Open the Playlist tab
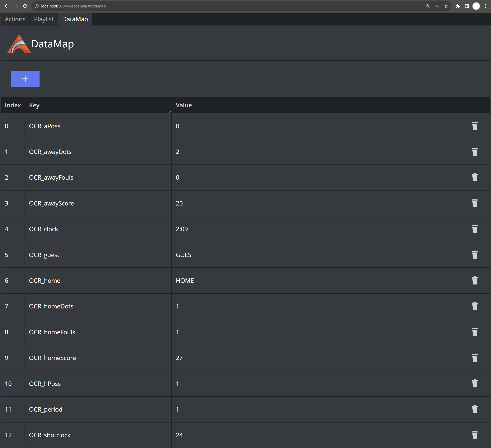 (44, 19)
